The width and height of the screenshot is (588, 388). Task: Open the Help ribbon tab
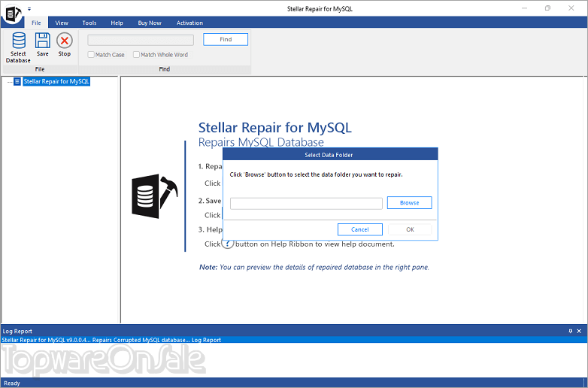117,23
